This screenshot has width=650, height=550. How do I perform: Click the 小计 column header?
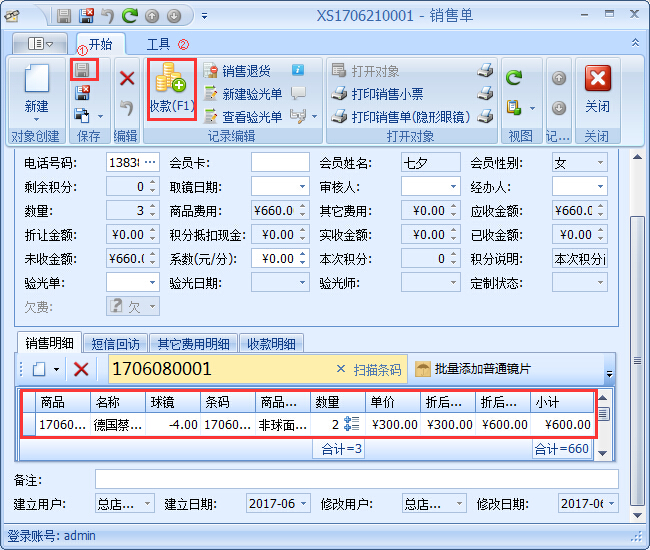pyautogui.click(x=562, y=402)
